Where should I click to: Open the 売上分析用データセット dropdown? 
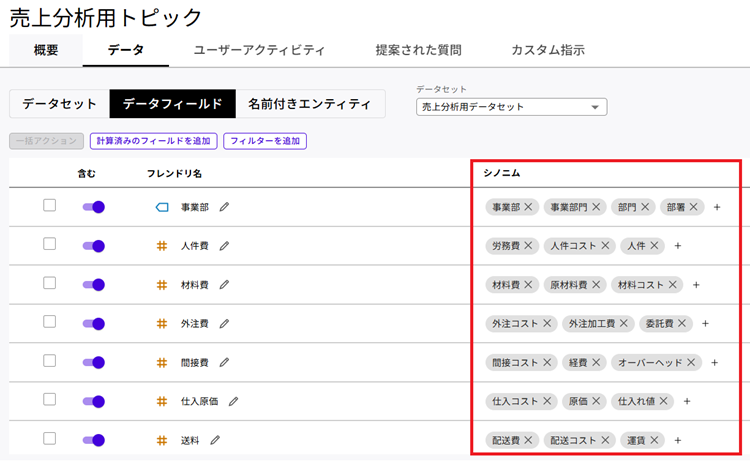511,107
